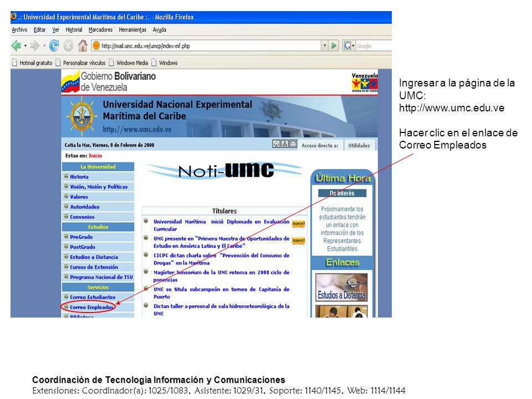Click the Google search engine icon
Viewport: 532px width, 399px height.
[347, 45]
